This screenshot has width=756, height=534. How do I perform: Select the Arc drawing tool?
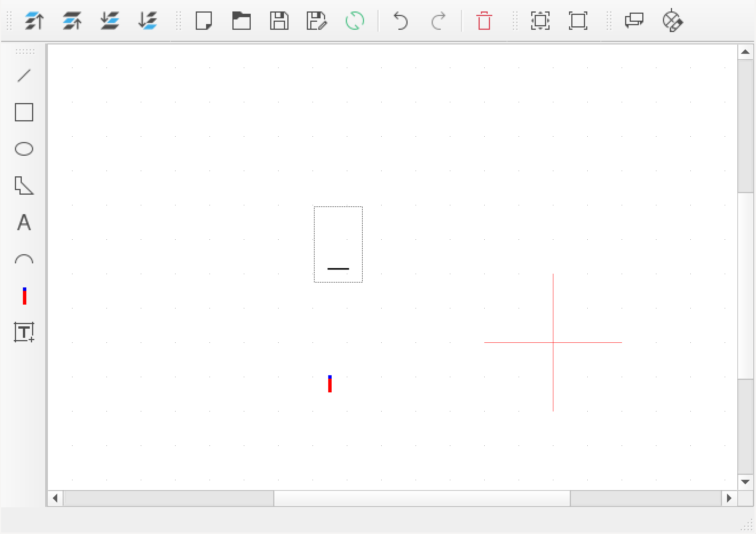click(24, 260)
